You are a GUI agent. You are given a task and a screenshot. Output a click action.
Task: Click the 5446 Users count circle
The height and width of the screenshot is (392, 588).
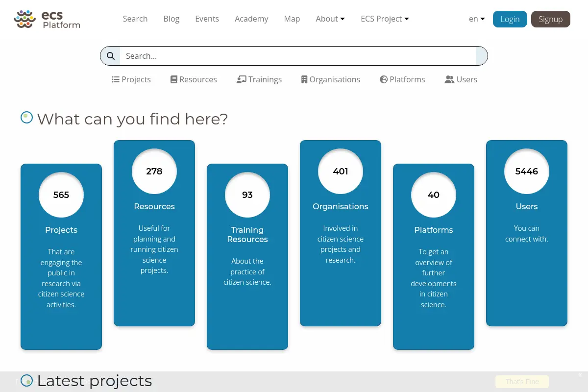point(527,171)
